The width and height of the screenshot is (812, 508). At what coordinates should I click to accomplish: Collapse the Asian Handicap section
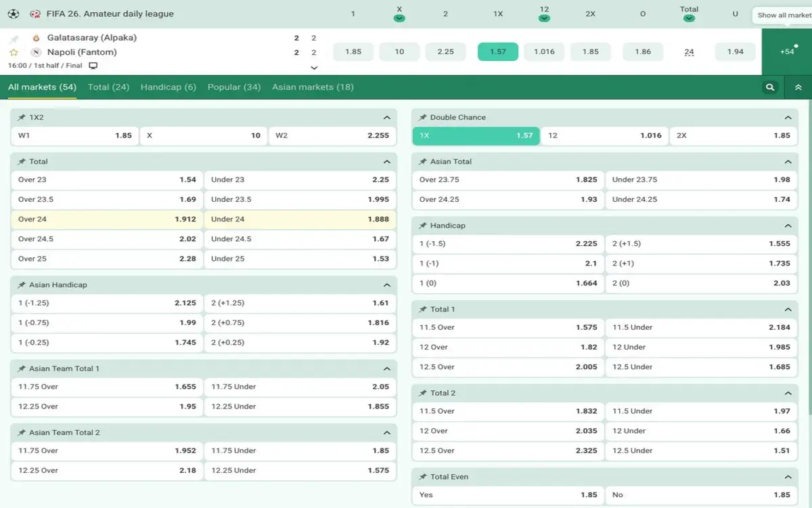coord(387,284)
